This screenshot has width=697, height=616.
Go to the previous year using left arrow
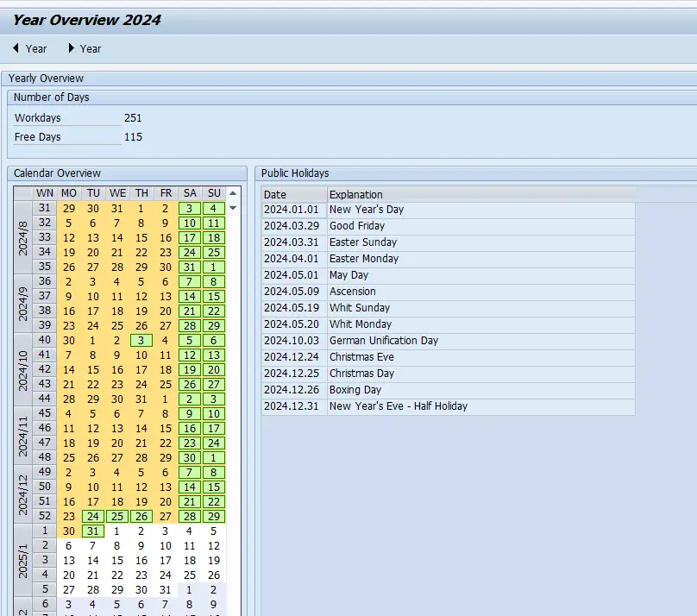[28, 48]
